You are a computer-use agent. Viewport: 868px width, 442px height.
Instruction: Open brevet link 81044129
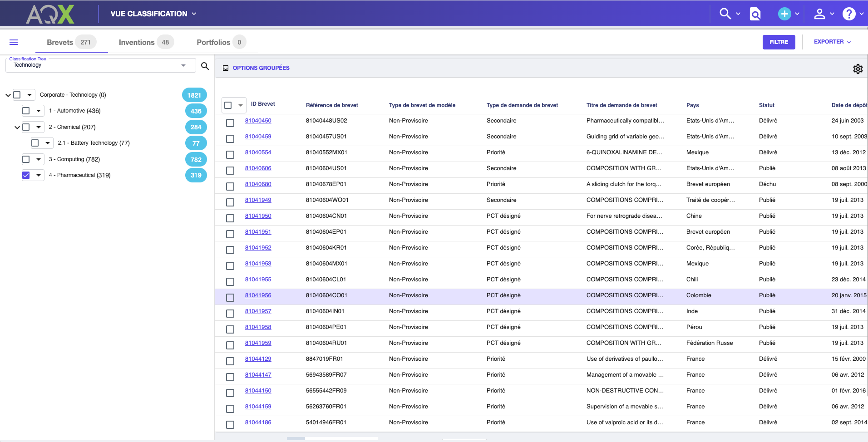[258, 359]
